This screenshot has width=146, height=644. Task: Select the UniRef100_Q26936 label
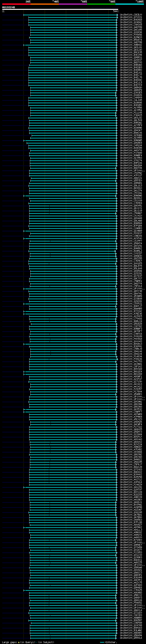pyautogui.click(x=131, y=32)
